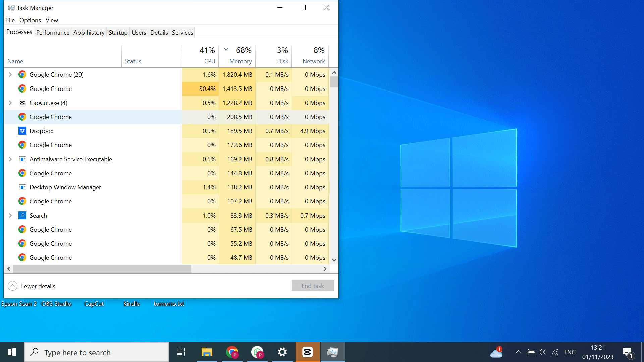
Task: Open Settings gear in taskbar
Action: coord(282,352)
